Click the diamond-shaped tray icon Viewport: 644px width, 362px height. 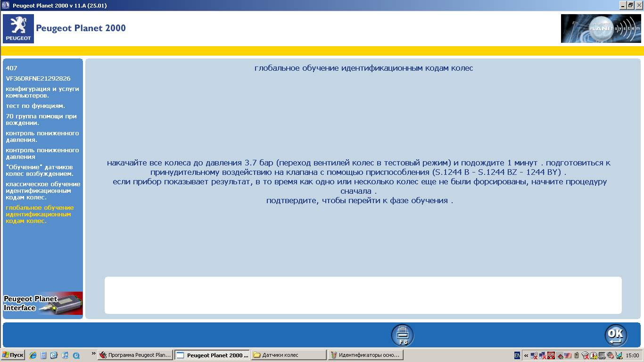560,356
